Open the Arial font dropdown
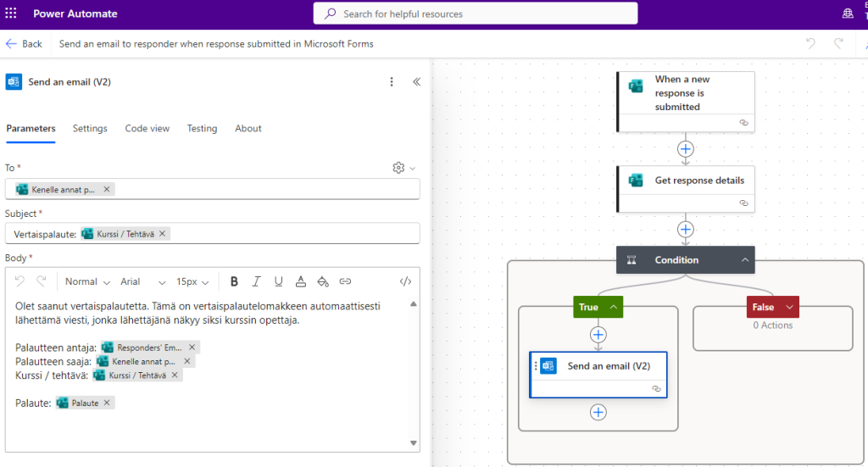This screenshot has width=868, height=467. tap(142, 281)
